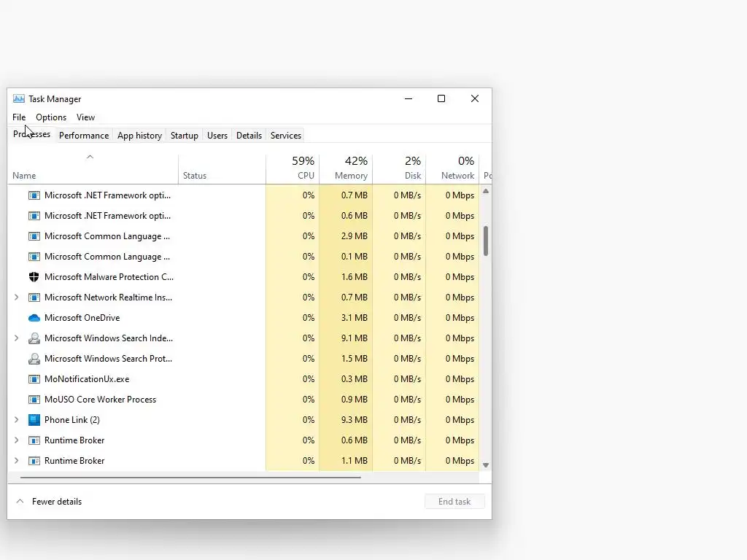Screen dimensions: 747x560
Task: Click the 9.1 MB memory value
Action: coord(354,338)
